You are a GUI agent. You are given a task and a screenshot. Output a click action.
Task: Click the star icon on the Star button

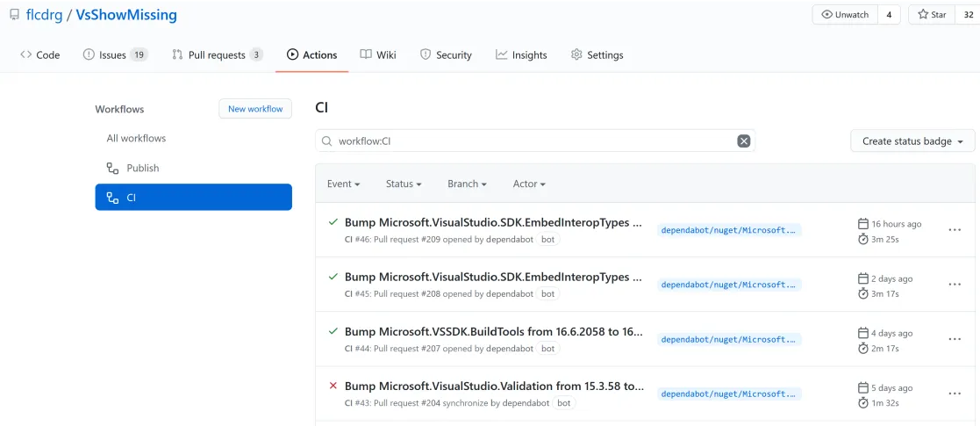point(922,14)
